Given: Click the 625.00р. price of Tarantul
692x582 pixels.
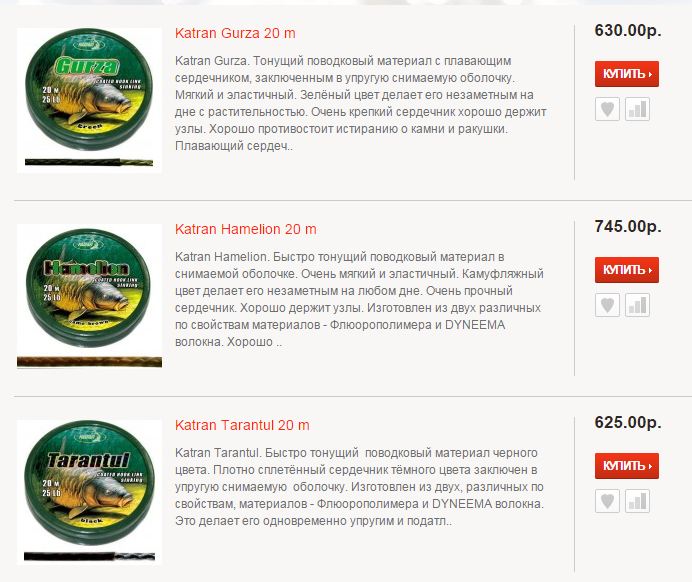Looking at the screenshot, I should click(x=628, y=422).
